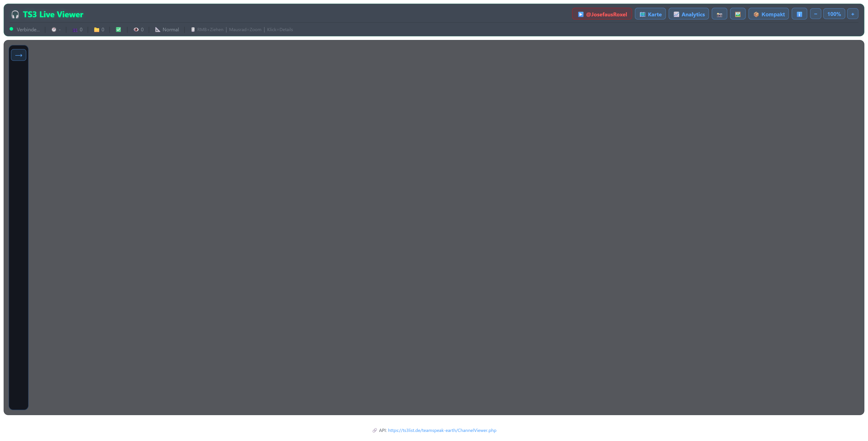Click the mouse hint icon
Image resolution: width=868 pixels, height=441 pixels.
pos(193,30)
